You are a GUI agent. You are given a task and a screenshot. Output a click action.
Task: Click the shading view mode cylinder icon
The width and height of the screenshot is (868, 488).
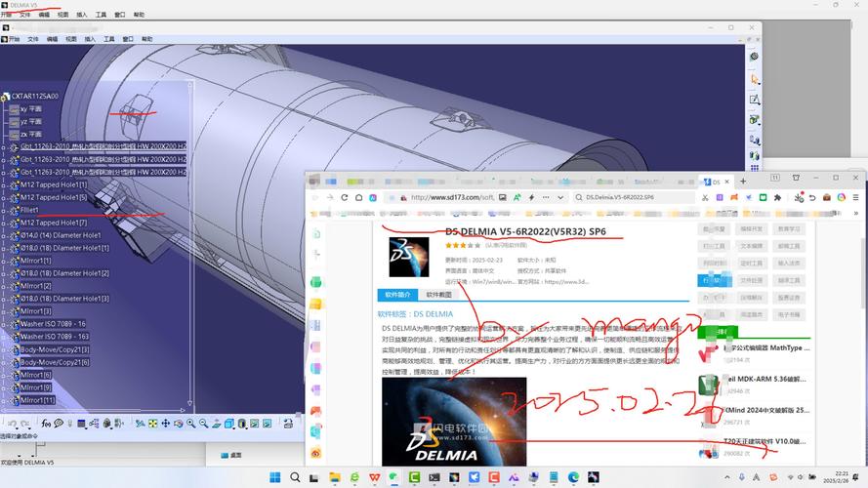pyautogui.click(x=242, y=424)
